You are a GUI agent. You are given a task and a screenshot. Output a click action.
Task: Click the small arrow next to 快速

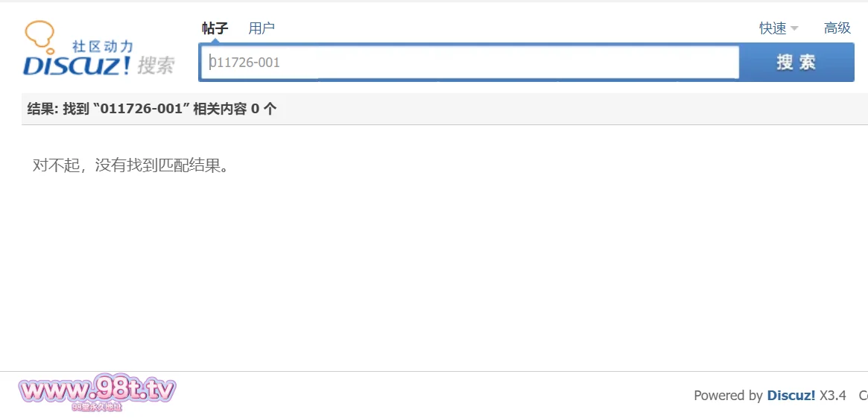pos(794,29)
